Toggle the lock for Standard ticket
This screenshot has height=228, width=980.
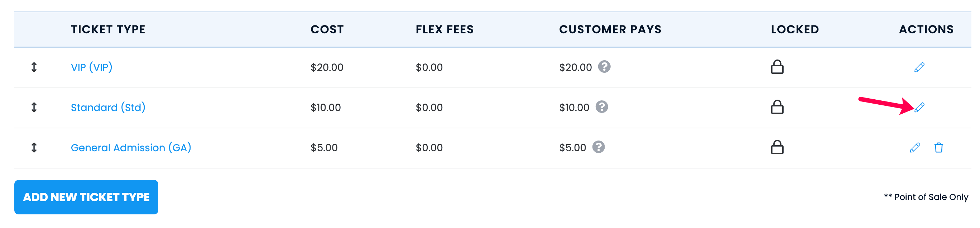pyautogui.click(x=777, y=107)
